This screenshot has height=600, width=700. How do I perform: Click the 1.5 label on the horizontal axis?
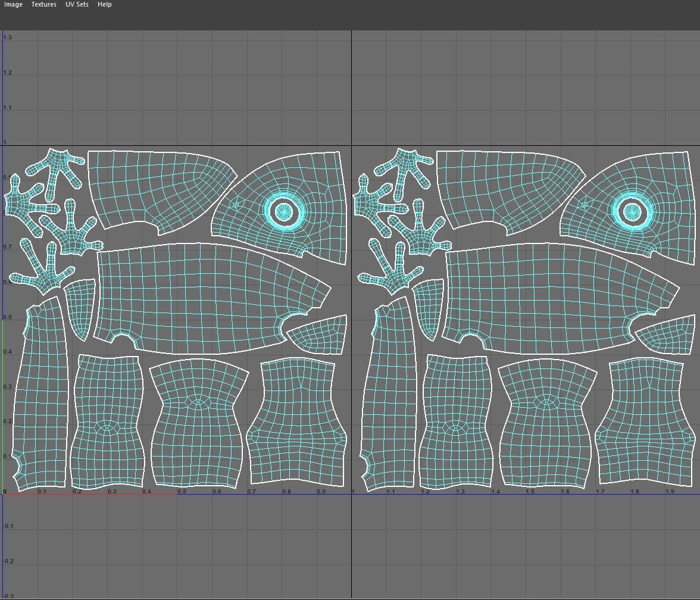click(530, 492)
